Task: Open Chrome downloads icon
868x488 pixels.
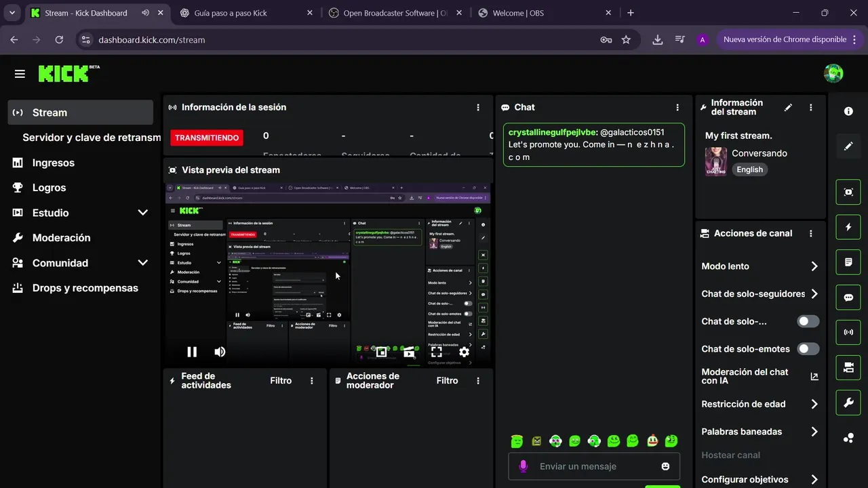Action: coord(657,40)
